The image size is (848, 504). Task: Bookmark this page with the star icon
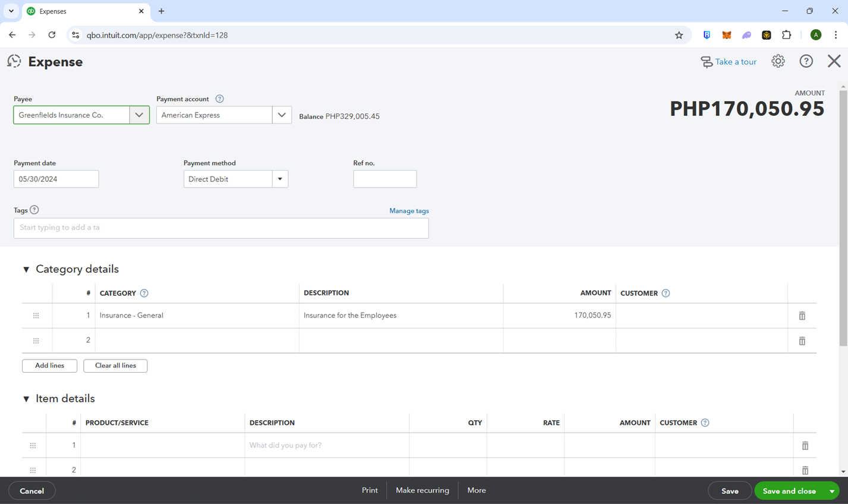click(679, 35)
